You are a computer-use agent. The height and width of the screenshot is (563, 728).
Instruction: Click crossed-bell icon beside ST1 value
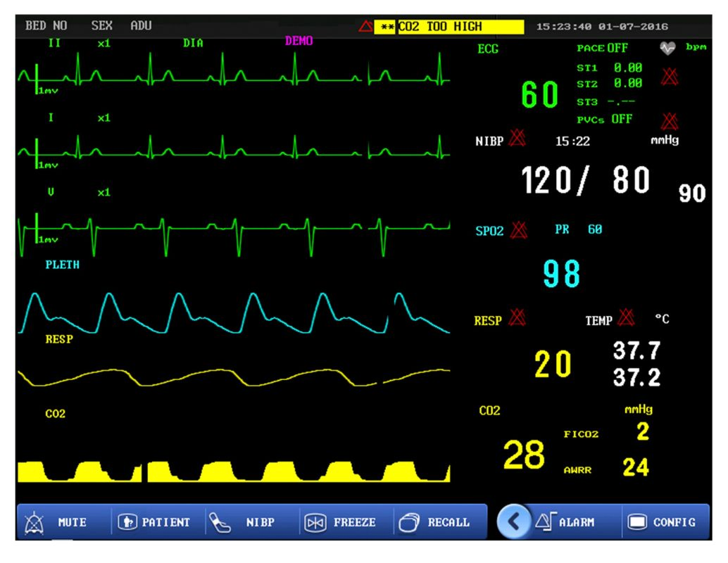tap(669, 77)
